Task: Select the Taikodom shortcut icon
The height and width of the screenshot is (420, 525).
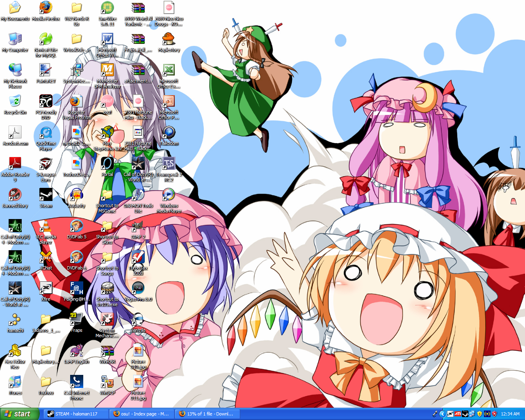Action: (169, 132)
